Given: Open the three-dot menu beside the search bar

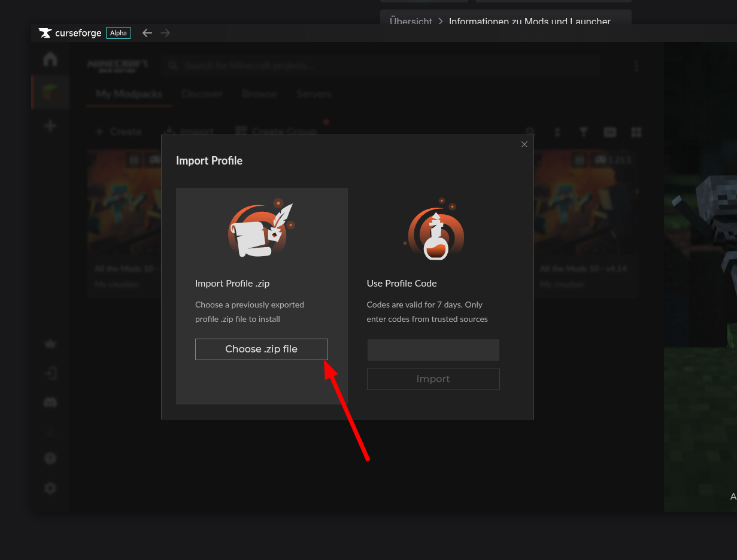Looking at the screenshot, I should 636,65.
